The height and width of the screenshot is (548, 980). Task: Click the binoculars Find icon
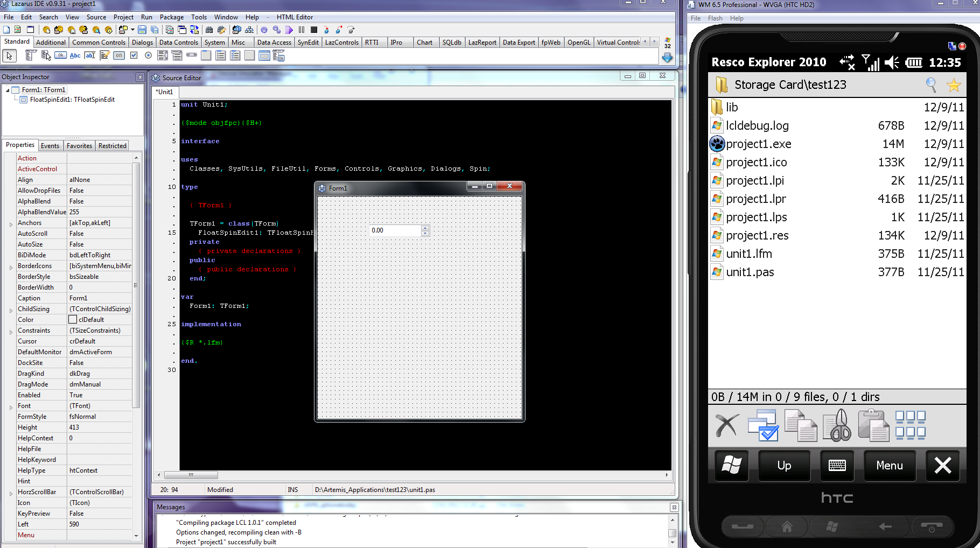(209, 30)
